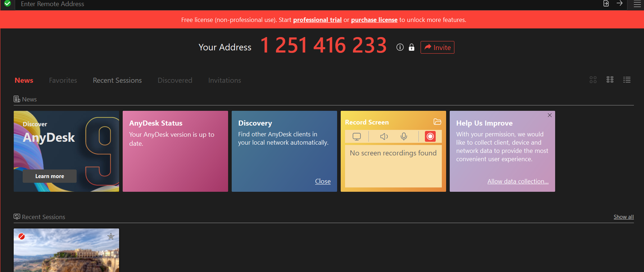The height and width of the screenshot is (272, 644).
Task: Show all recent sessions
Action: (623, 217)
